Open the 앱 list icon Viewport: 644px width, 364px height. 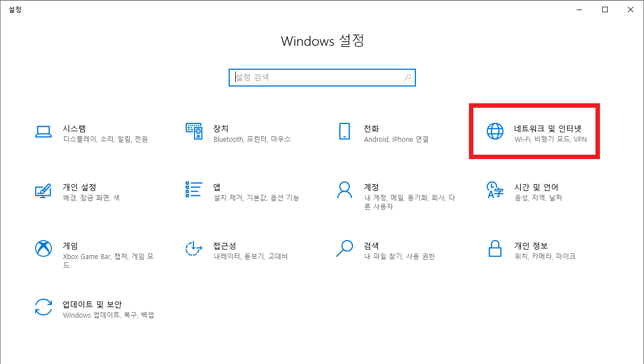tap(194, 190)
